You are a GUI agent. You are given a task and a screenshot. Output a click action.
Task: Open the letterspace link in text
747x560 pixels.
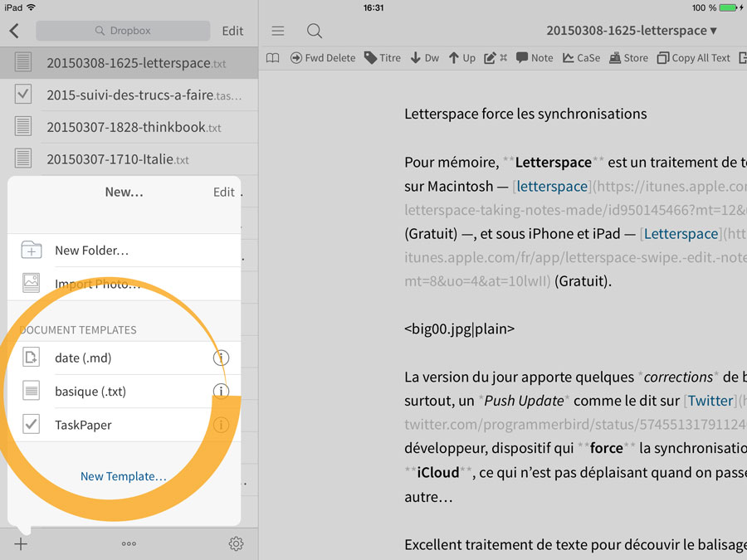pos(552,186)
